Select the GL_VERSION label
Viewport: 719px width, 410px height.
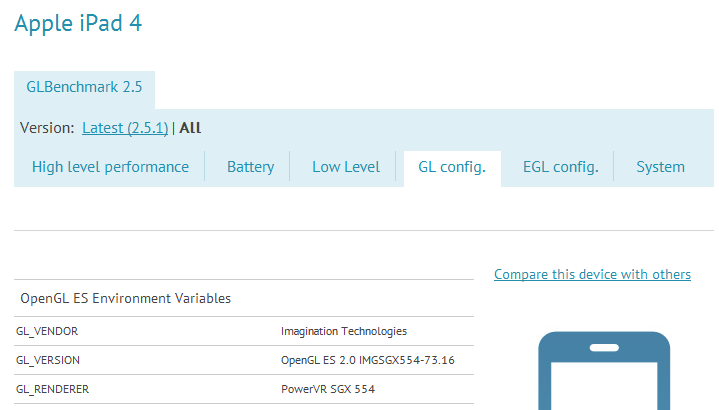tap(48, 360)
